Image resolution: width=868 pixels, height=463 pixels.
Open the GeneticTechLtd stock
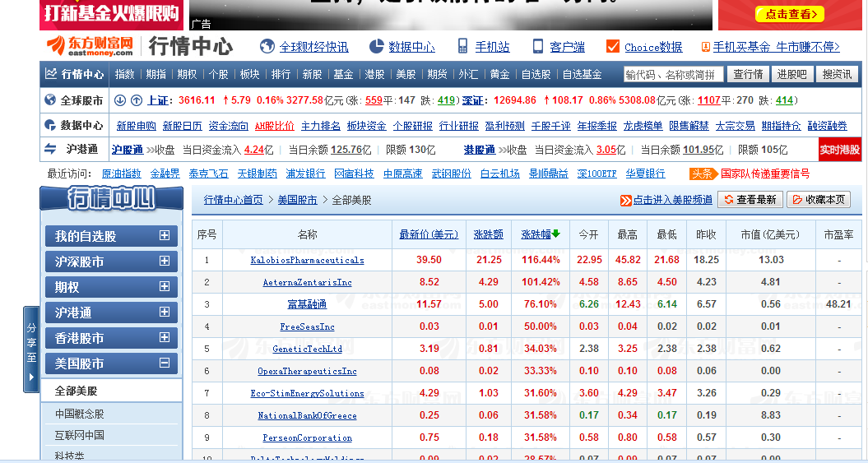coord(307,349)
